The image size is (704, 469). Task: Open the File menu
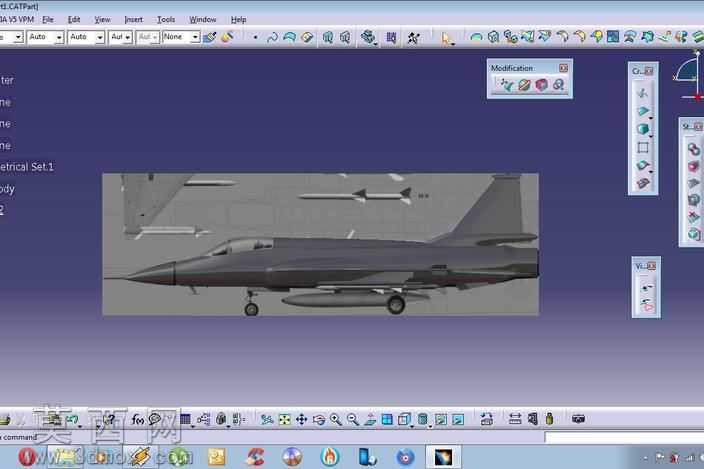click(x=48, y=20)
